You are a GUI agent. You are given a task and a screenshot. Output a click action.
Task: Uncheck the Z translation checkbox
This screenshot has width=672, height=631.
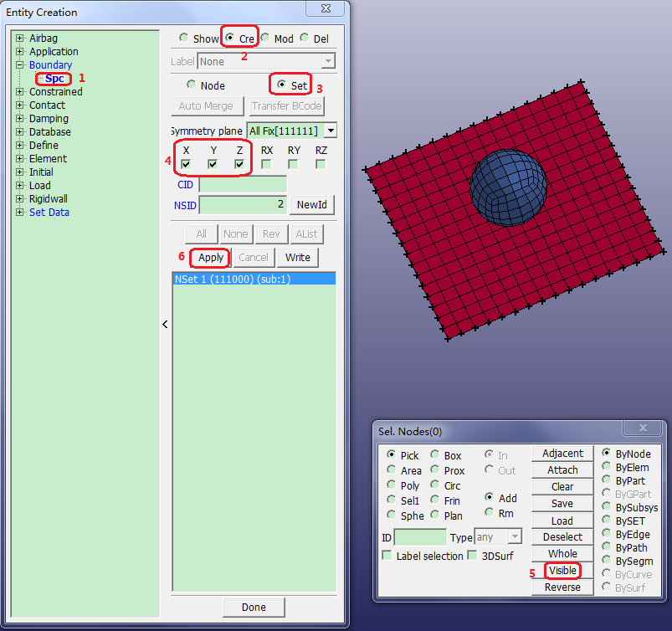pyautogui.click(x=239, y=165)
